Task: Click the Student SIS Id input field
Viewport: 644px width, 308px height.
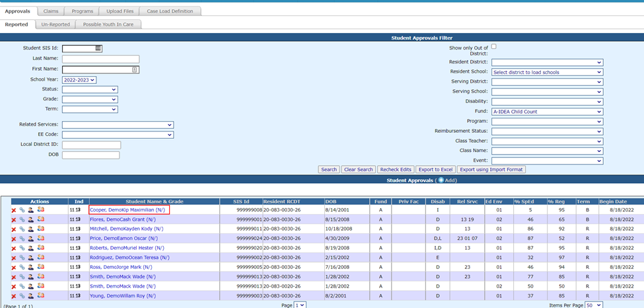Action: (x=82, y=48)
